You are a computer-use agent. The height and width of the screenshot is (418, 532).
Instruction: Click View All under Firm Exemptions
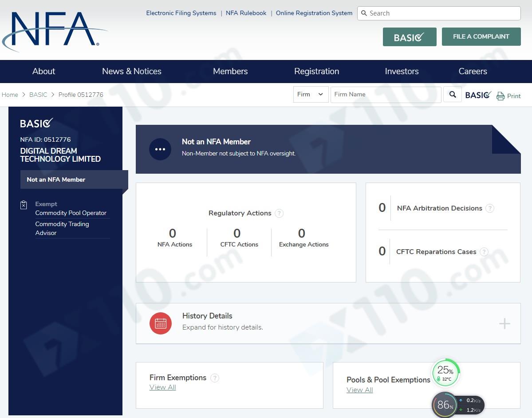tap(162, 387)
